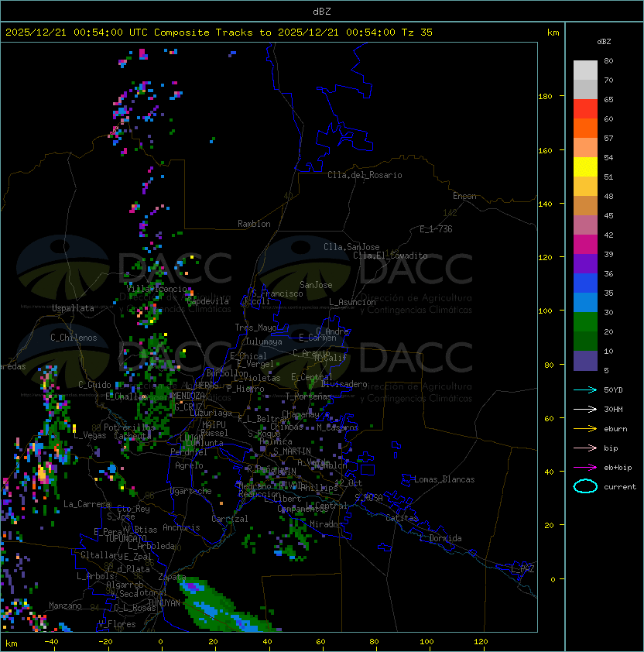Click the 'V_Flores' map label

pos(117,624)
